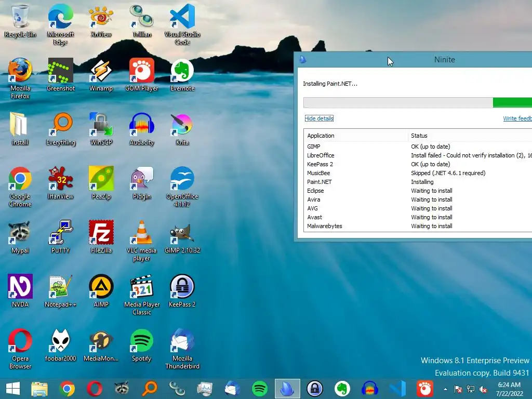
Task: Select the MediaMonkey desktop shortcut
Action: (101, 345)
